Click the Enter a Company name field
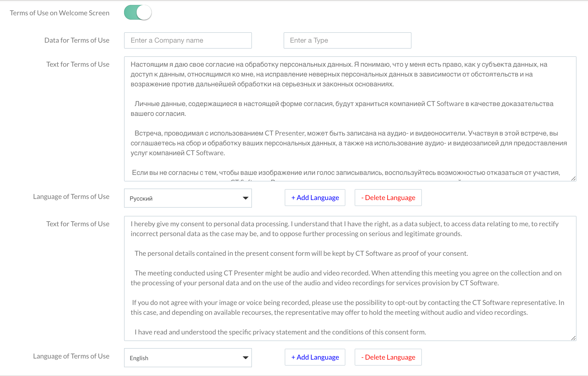This screenshot has height=376, width=588. 188,40
